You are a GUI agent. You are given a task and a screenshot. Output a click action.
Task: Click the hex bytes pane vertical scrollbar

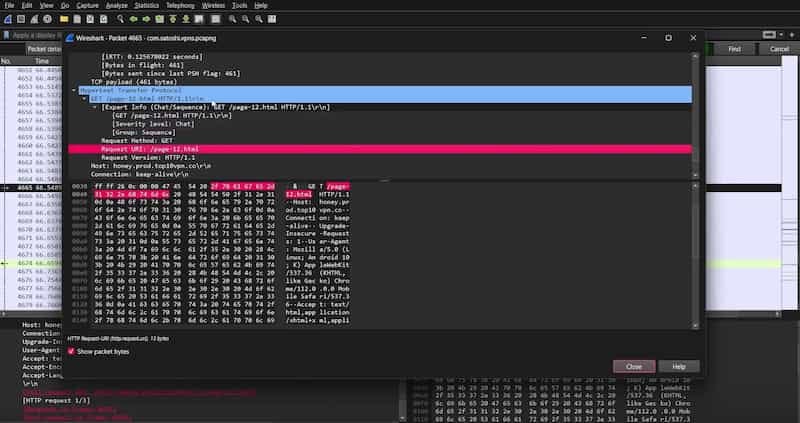point(695,256)
